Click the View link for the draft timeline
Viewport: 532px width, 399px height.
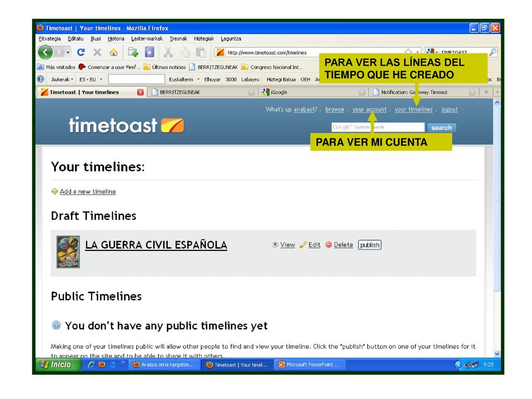click(288, 245)
